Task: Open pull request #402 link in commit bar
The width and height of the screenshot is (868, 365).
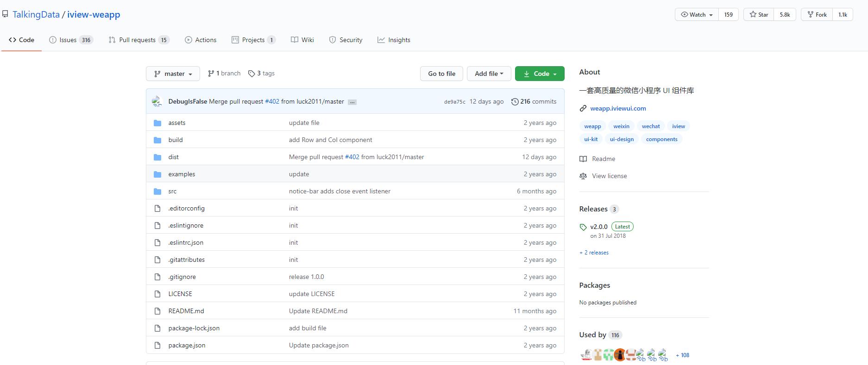Action: [272, 101]
